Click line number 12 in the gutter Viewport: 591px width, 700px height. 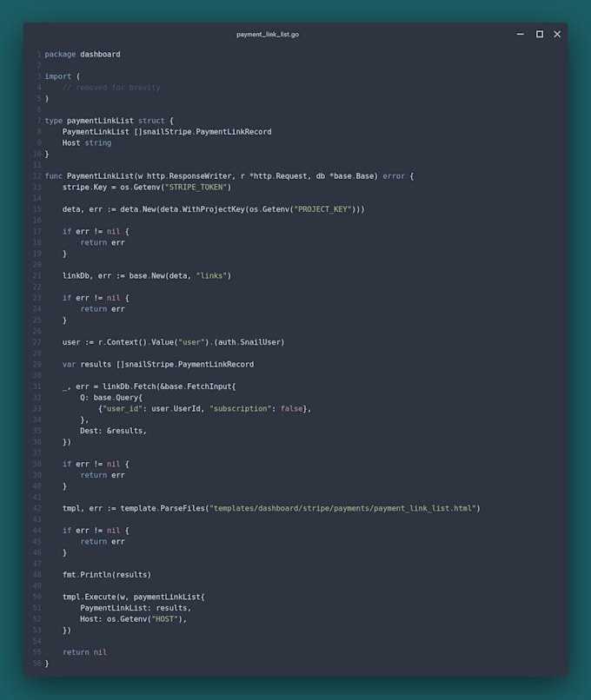click(37, 176)
